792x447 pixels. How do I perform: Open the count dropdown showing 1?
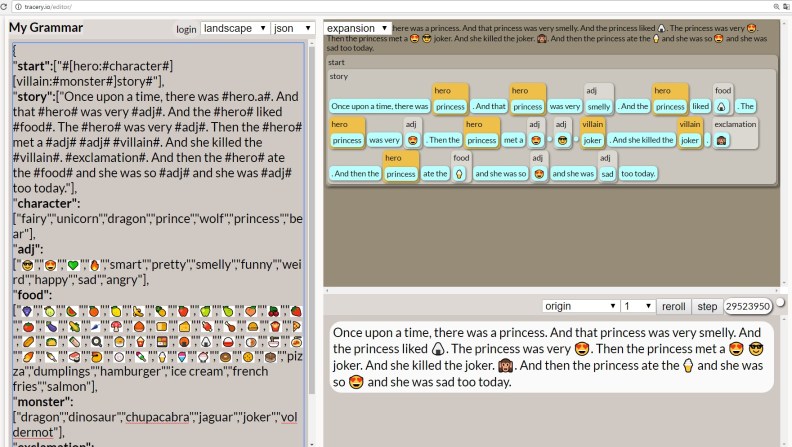(x=637, y=306)
